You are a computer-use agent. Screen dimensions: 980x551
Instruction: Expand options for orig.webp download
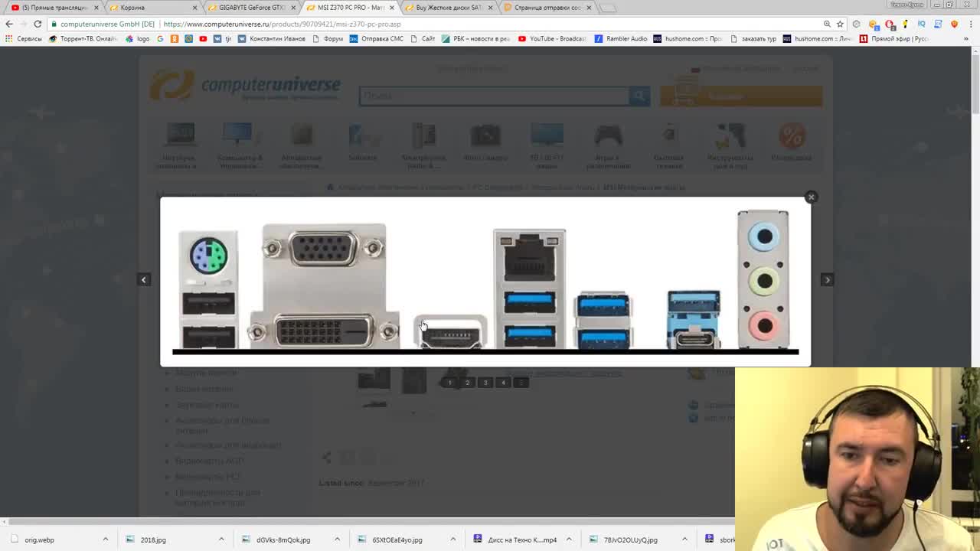pos(106,540)
